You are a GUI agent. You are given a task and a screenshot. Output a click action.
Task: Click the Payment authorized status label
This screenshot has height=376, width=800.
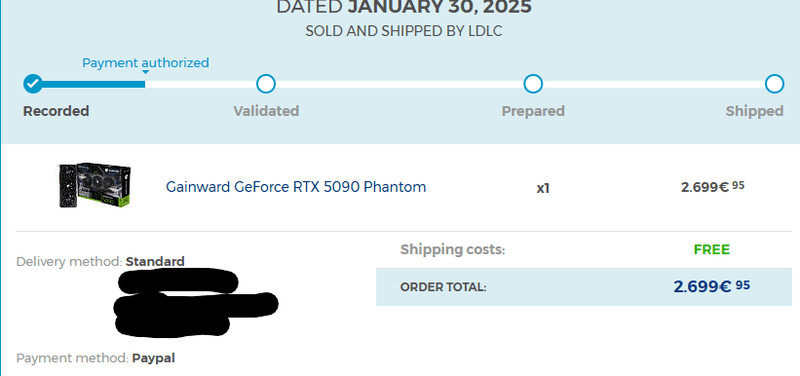[146, 63]
